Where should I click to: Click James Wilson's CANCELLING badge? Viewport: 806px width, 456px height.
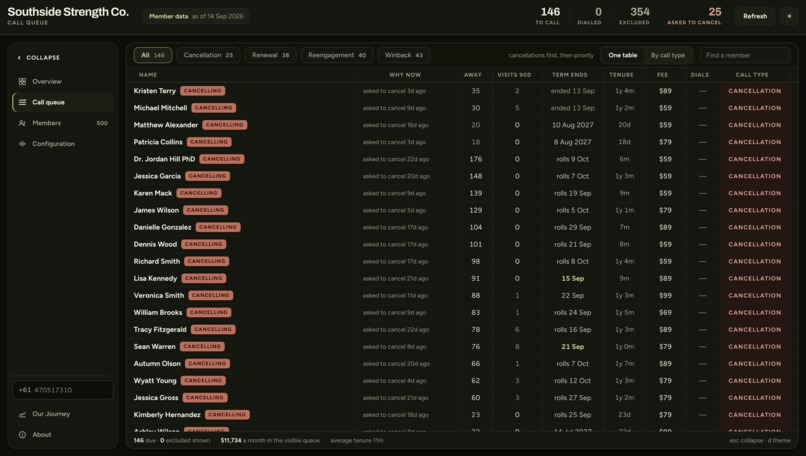pos(205,210)
